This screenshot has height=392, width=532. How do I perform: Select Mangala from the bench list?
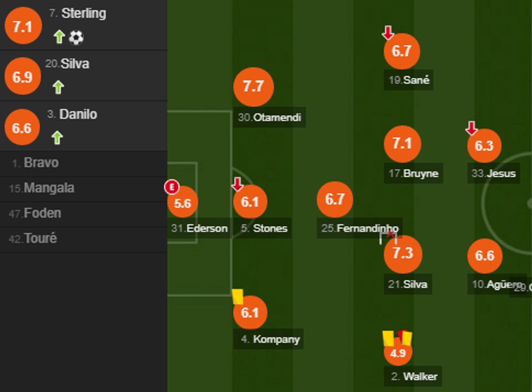click(49, 189)
